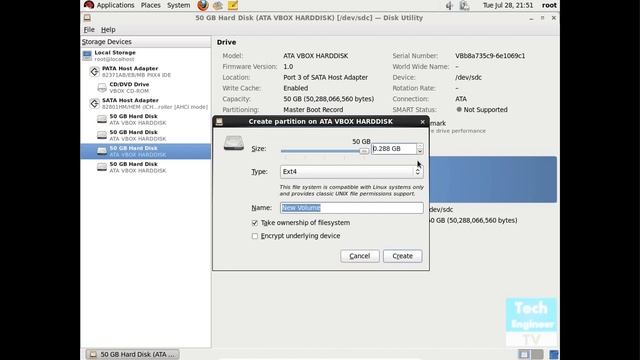
Task: Click the blue volume block in Disk Utility
Action: point(493,179)
